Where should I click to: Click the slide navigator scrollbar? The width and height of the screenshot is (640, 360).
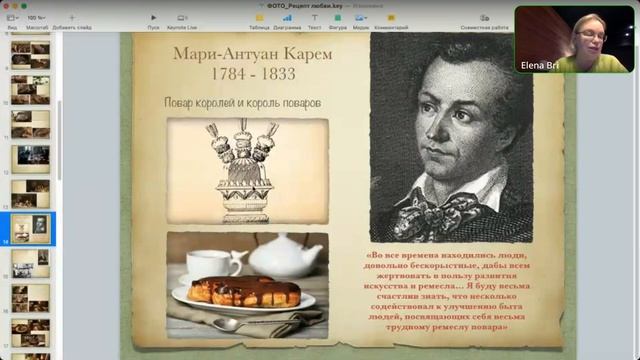(60, 140)
